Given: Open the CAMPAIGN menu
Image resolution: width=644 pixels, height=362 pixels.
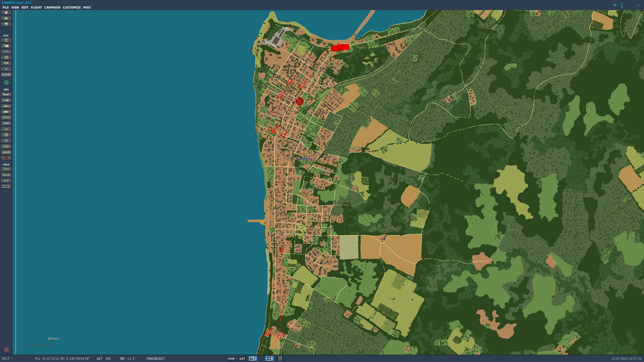Looking at the screenshot, I should click(x=52, y=8).
